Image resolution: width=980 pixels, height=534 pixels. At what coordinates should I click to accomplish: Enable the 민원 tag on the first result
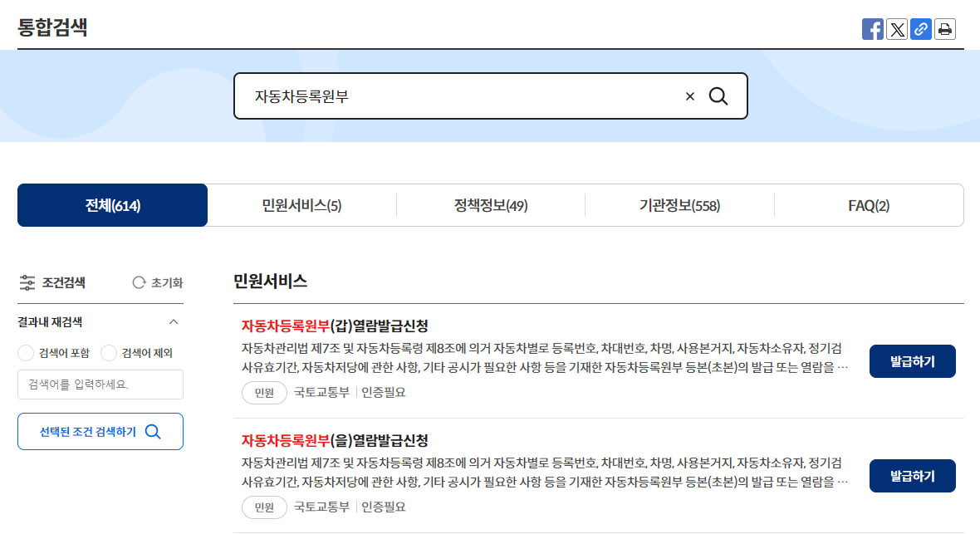point(264,393)
